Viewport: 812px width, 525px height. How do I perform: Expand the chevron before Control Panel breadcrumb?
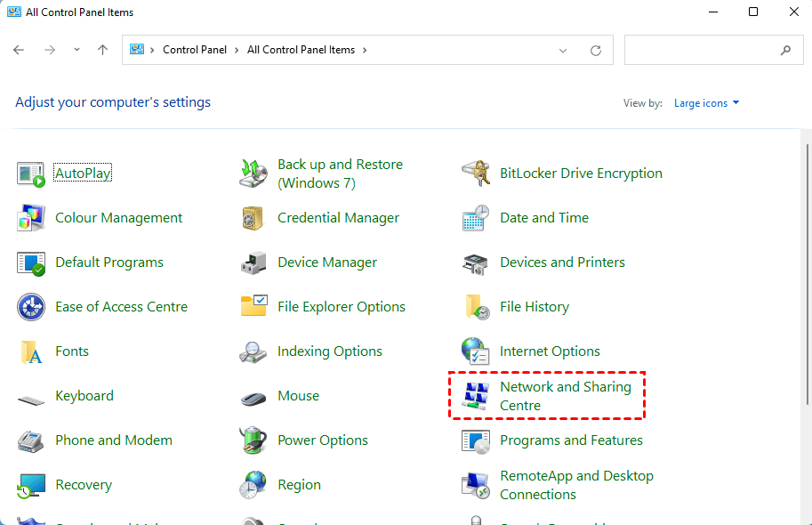tap(152, 50)
